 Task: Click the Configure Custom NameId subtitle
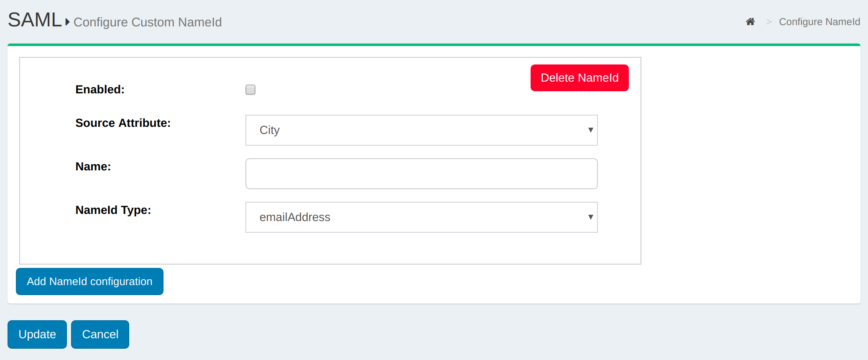coord(148,22)
